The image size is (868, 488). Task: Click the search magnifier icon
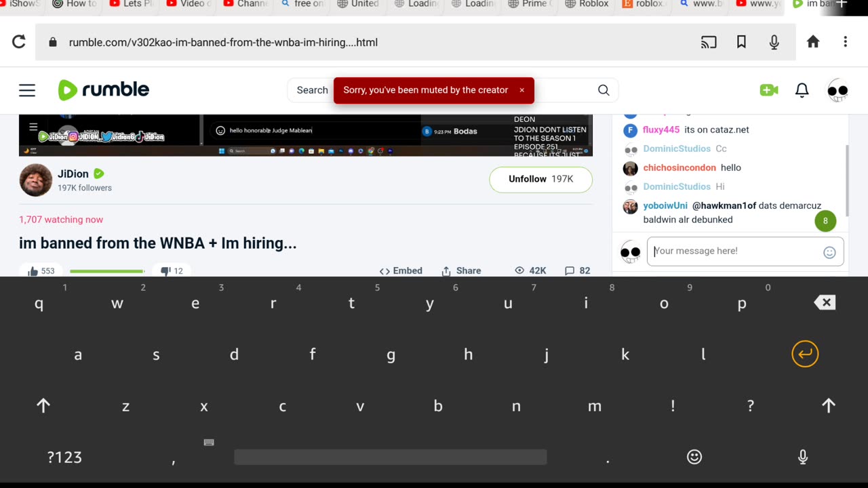point(604,90)
